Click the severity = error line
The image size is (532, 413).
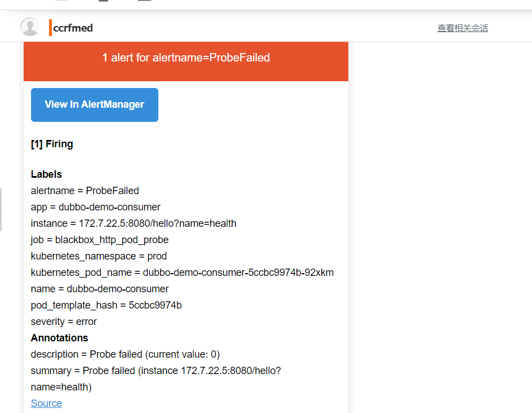tap(64, 322)
